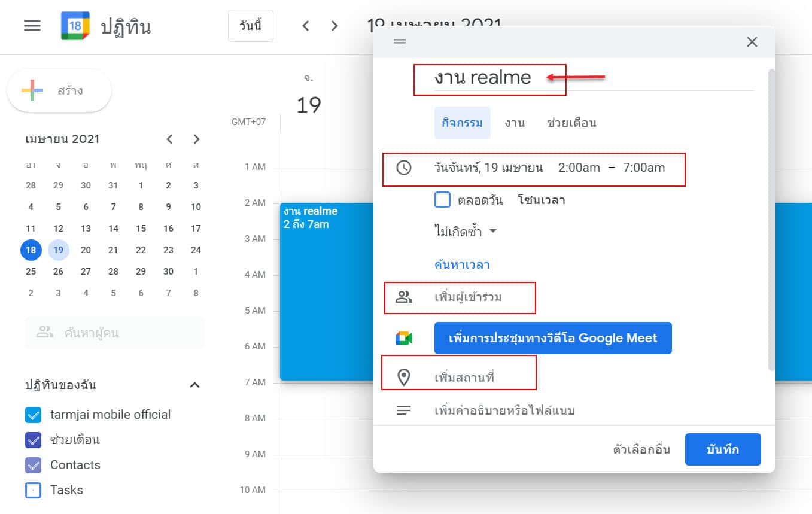Collapse the ปฏิทินของฉัน section
The image size is (812, 514).
pos(194,385)
